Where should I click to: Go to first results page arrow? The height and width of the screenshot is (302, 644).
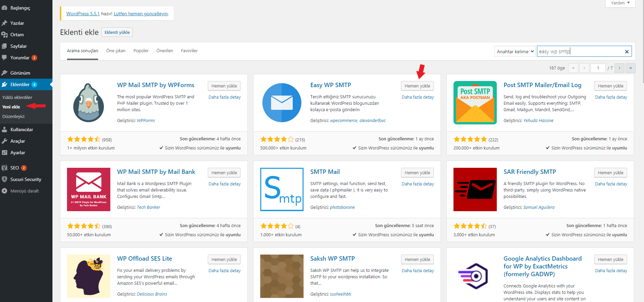[x=573, y=68]
